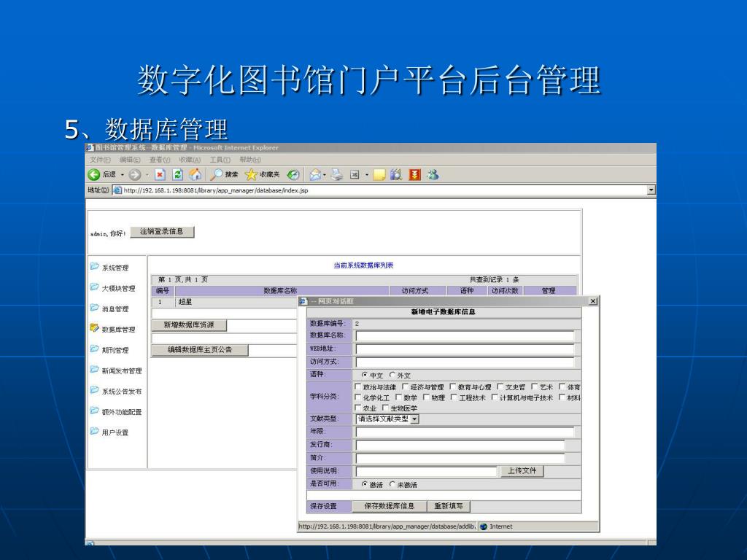Image resolution: width=747 pixels, height=560 pixels.
Task: Check the 数学 subject checkbox
Action: [x=399, y=397]
